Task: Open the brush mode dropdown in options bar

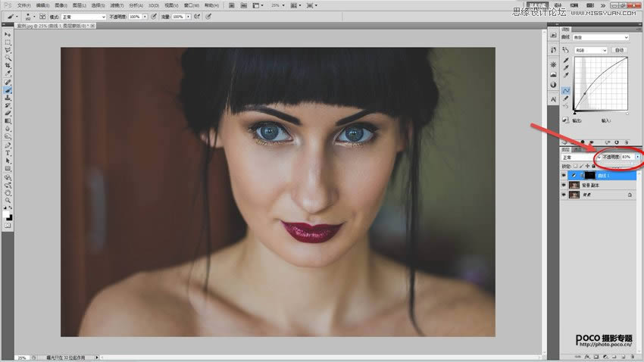Action: tap(82, 16)
